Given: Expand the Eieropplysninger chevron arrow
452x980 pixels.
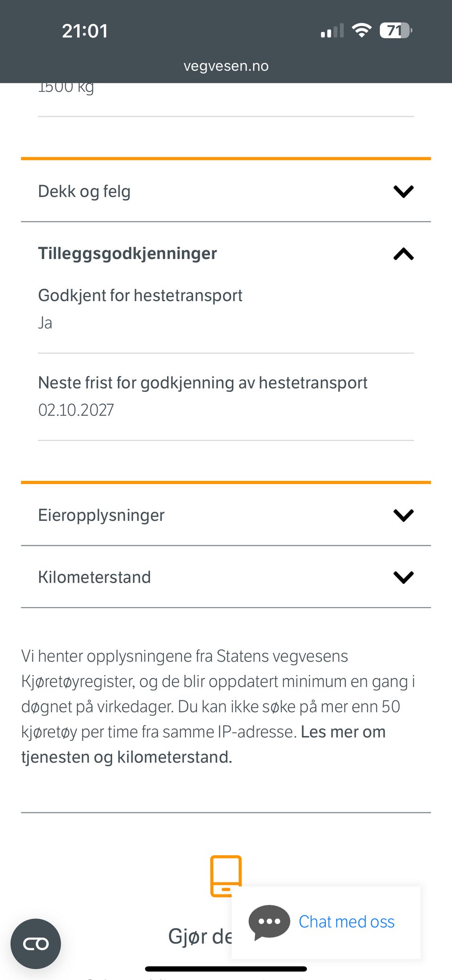Looking at the screenshot, I should 403,515.
